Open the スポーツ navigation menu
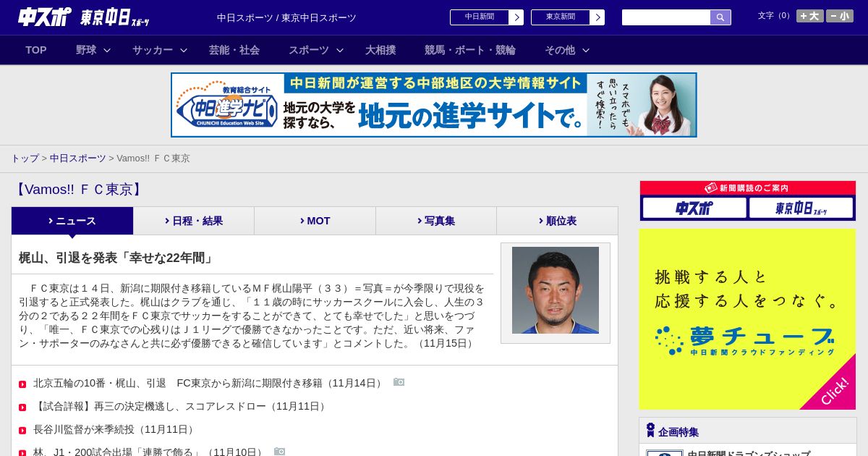The height and width of the screenshot is (456, 868). [309, 50]
